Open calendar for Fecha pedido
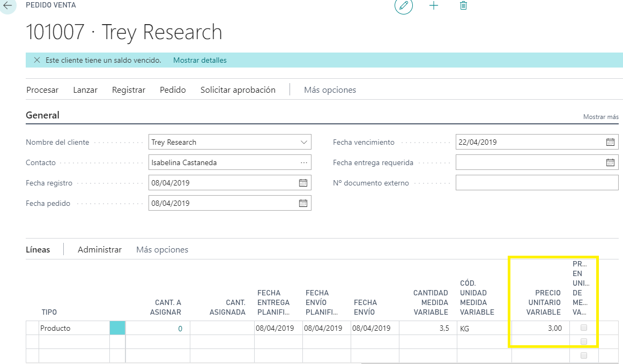 [x=303, y=203]
